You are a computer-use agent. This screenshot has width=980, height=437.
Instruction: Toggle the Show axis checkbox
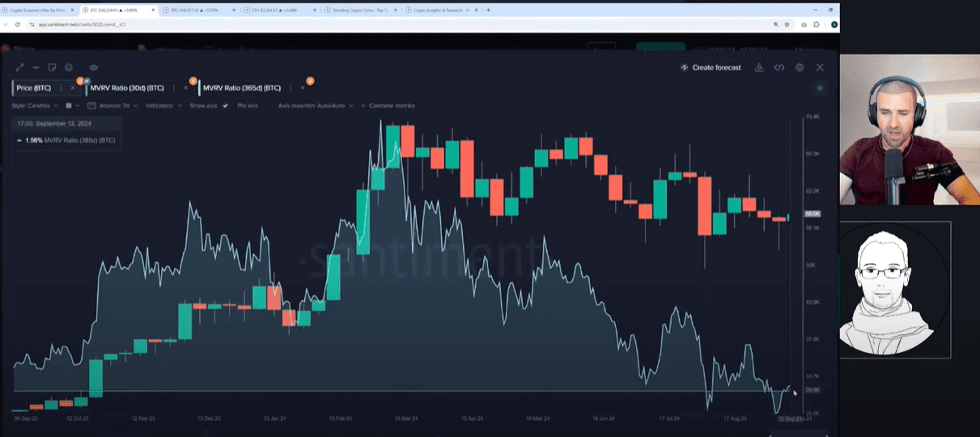(x=225, y=106)
